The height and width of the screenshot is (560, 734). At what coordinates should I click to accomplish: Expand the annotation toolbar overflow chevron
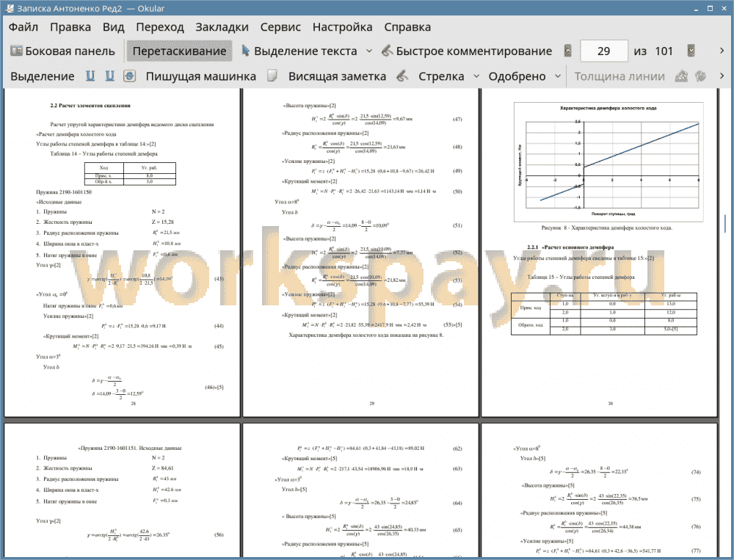722,76
